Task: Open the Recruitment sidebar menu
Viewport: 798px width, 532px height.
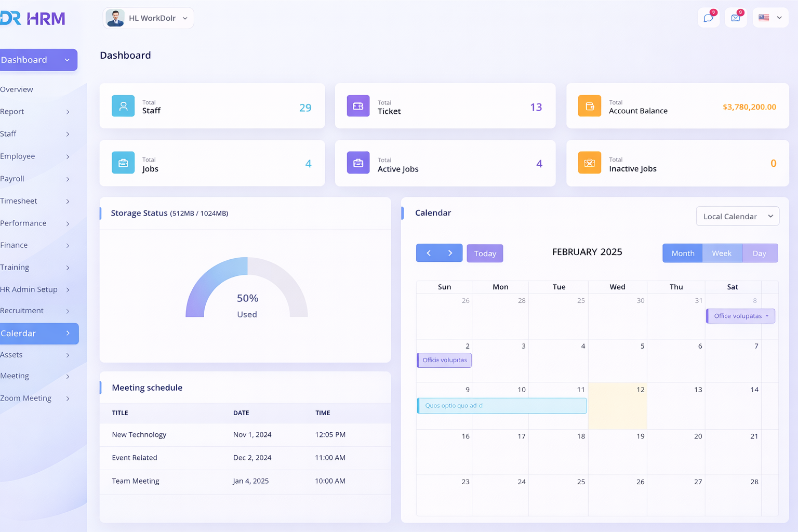Action: click(x=35, y=311)
